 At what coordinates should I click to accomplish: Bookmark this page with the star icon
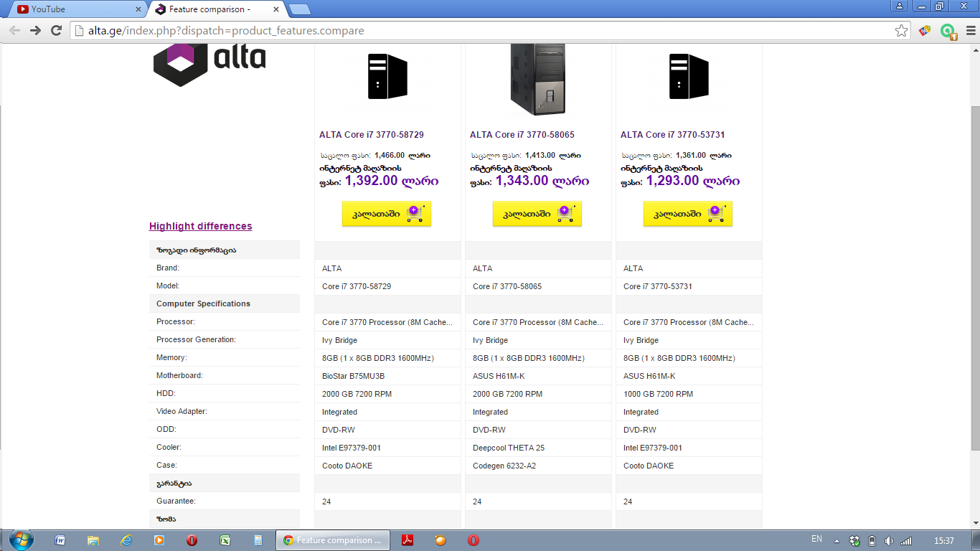point(902,31)
